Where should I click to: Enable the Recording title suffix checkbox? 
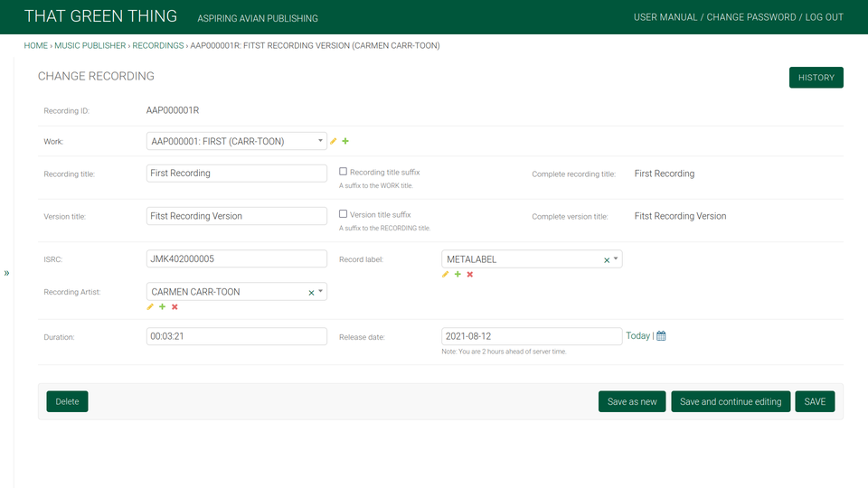point(344,172)
